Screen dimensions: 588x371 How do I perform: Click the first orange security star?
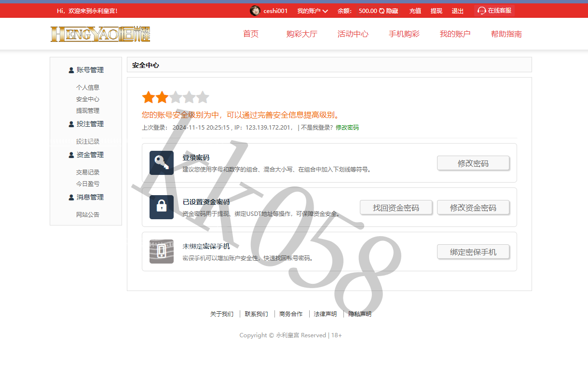coord(149,97)
